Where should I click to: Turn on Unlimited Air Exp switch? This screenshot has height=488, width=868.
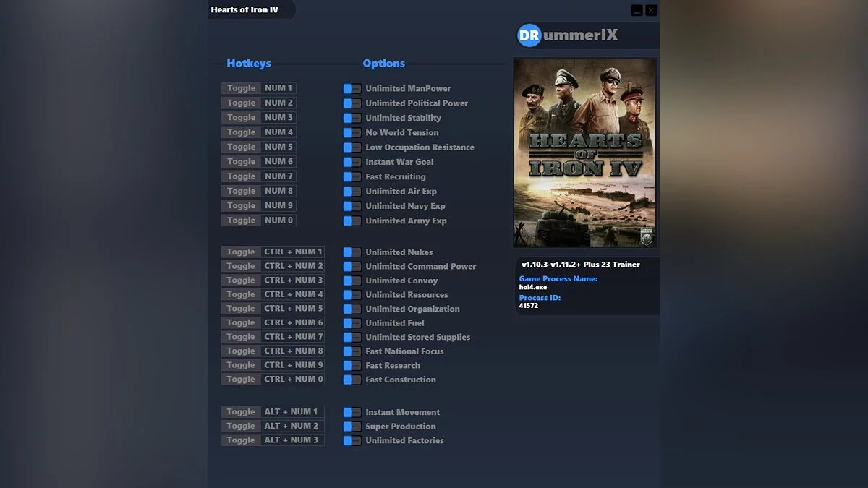click(352, 192)
